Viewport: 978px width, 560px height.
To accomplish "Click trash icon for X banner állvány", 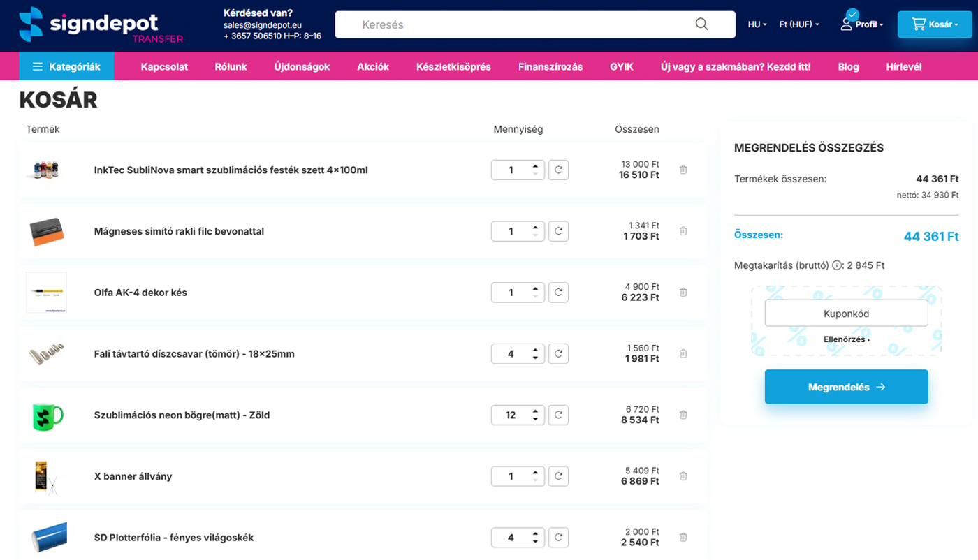I will click(683, 476).
